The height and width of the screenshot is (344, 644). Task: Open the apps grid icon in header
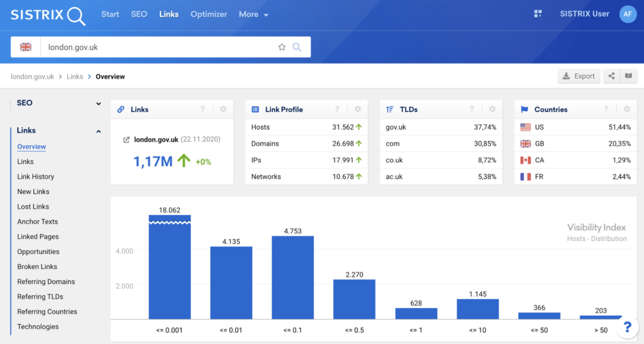click(x=538, y=14)
